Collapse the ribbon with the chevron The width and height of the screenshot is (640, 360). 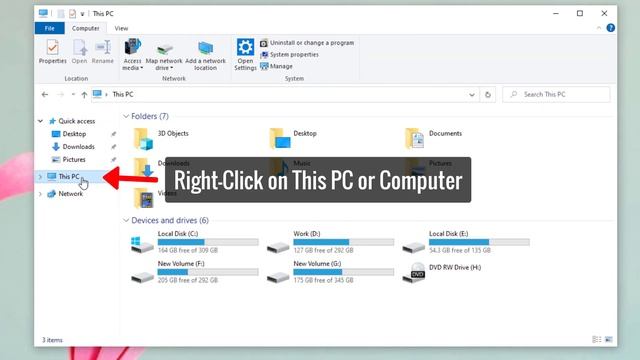[x=599, y=28]
